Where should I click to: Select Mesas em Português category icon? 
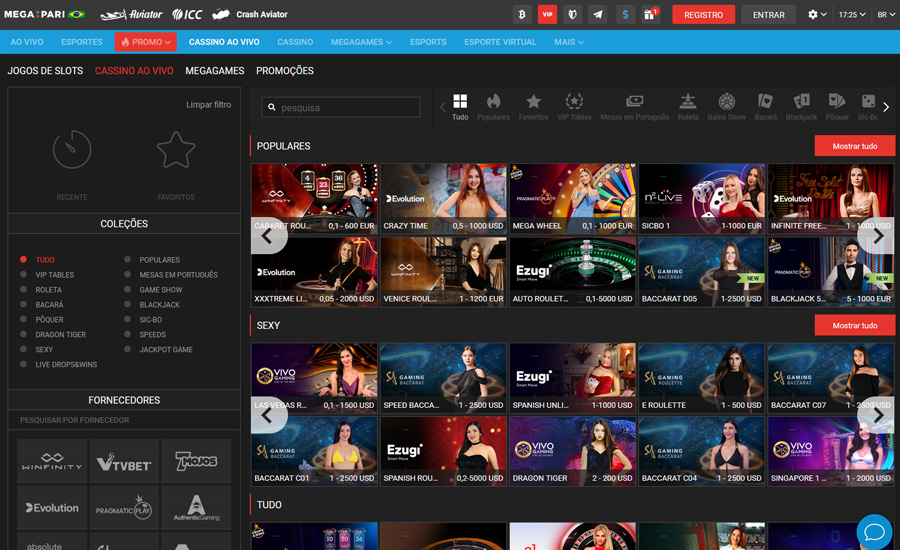point(634,107)
